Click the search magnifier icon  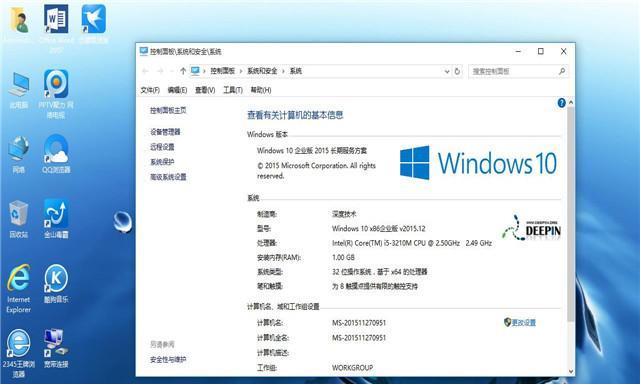click(x=562, y=71)
